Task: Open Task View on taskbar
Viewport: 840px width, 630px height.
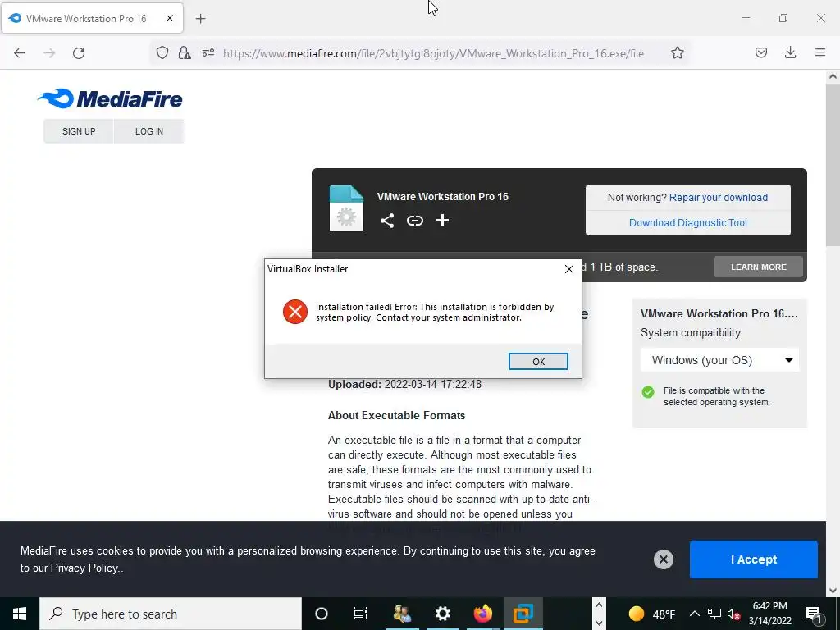Action: tap(361, 614)
